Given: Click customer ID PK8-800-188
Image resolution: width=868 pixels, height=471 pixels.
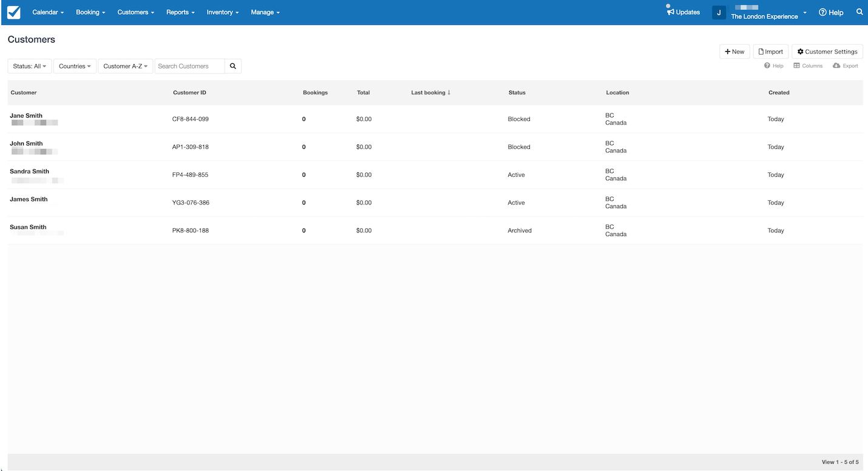Looking at the screenshot, I should (191, 231).
